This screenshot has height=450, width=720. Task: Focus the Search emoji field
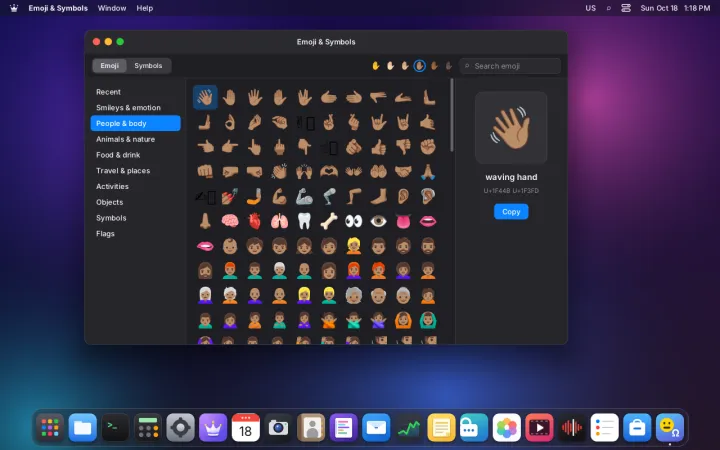(510, 66)
